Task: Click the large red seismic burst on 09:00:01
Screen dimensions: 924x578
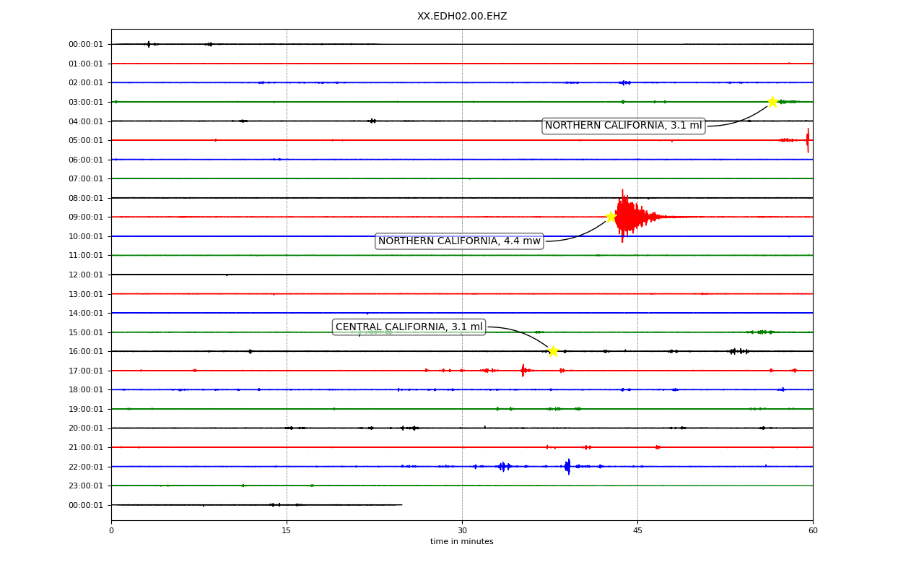Action: point(629,216)
